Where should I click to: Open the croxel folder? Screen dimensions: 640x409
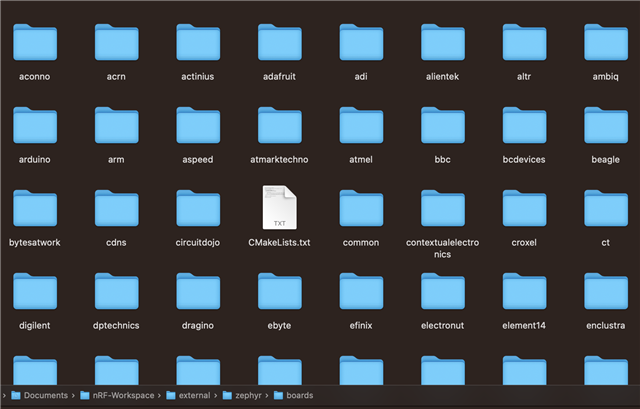pos(524,209)
